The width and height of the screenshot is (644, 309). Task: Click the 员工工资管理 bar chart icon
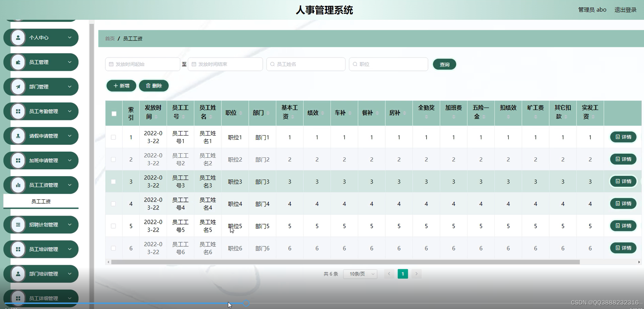point(18,185)
